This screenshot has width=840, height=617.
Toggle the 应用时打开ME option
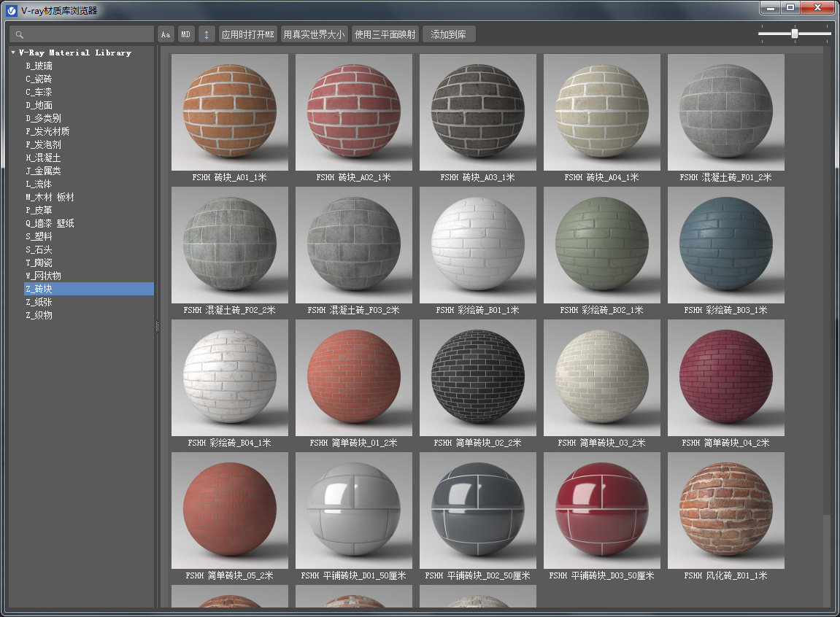(x=247, y=34)
